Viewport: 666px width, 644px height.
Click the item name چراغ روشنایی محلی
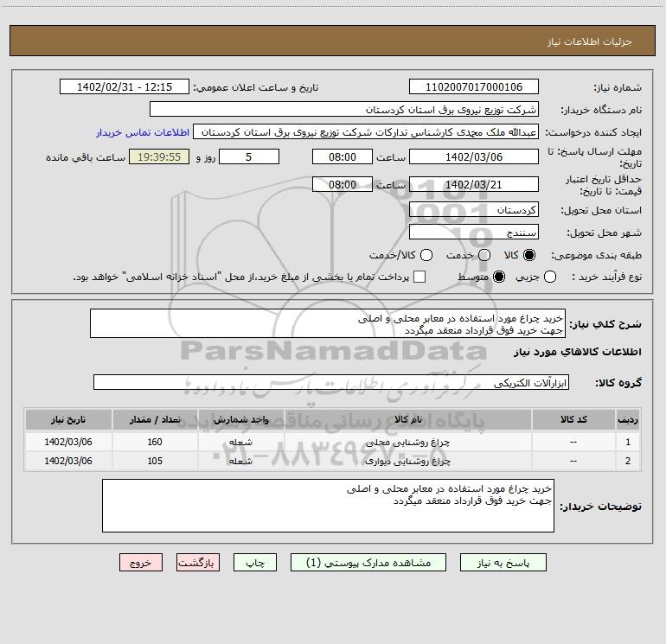[x=407, y=442]
